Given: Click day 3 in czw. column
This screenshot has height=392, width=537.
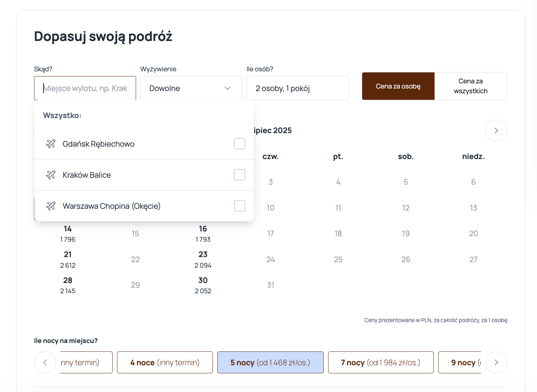Looking at the screenshot, I should [x=271, y=182].
